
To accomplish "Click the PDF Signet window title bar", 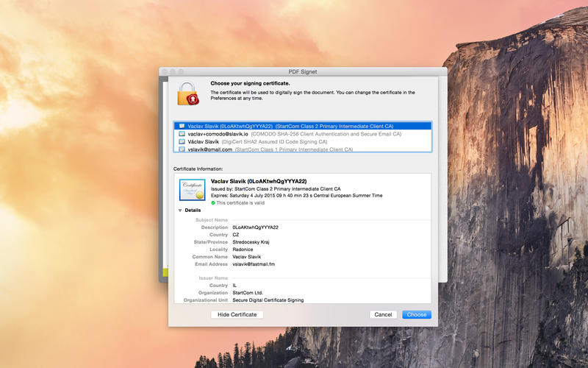I will 303,72.
